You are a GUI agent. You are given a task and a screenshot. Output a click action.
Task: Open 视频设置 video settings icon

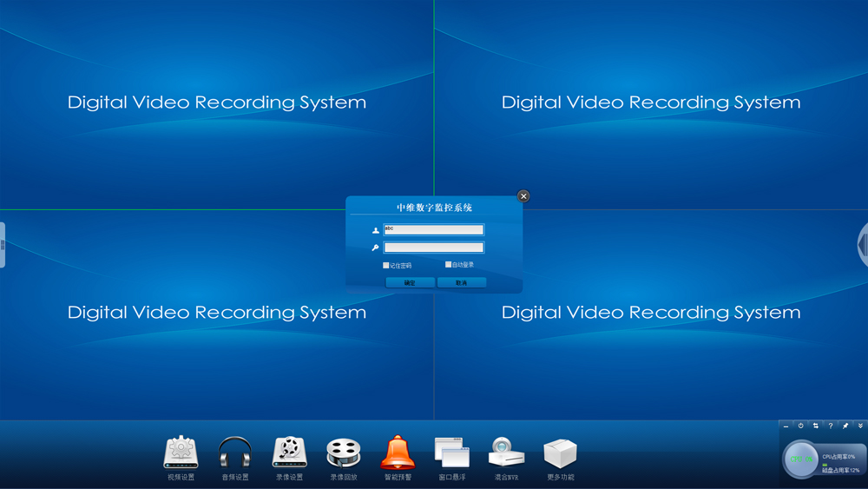point(181,453)
